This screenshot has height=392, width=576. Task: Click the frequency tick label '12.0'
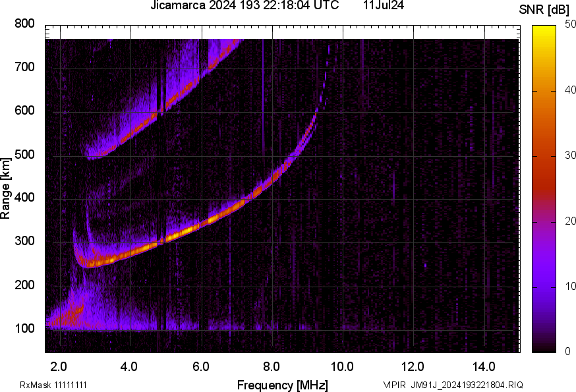coord(413,366)
